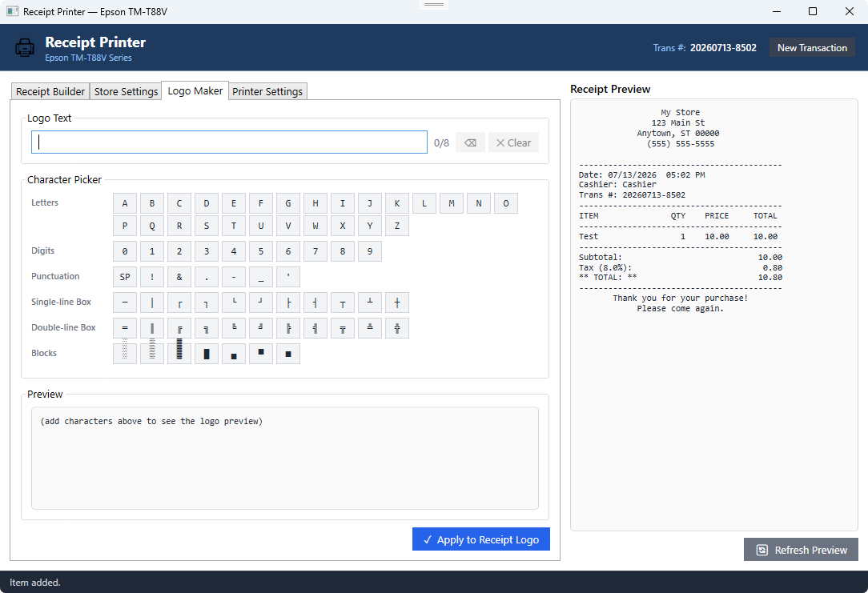Focus the Logo Text input field
Image resolution: width=868 pixels, height=593 pixels.
[x=229, y=142]
